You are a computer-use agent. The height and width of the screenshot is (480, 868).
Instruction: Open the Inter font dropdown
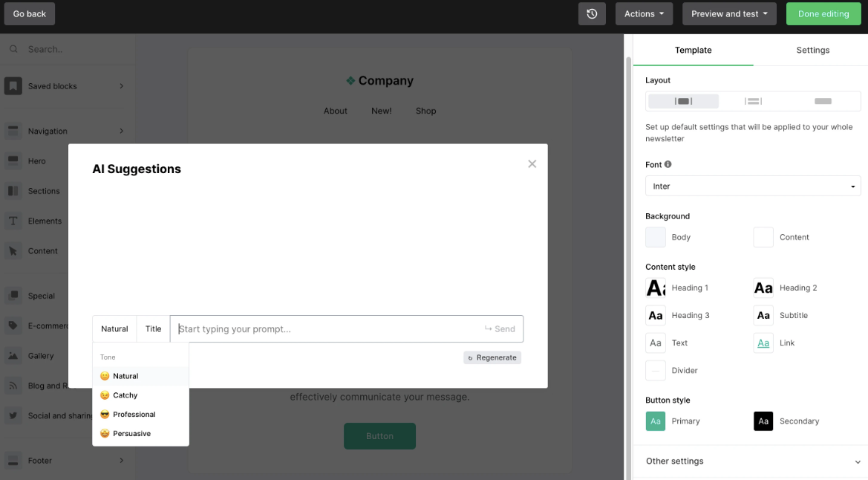(x=753, y=187)
